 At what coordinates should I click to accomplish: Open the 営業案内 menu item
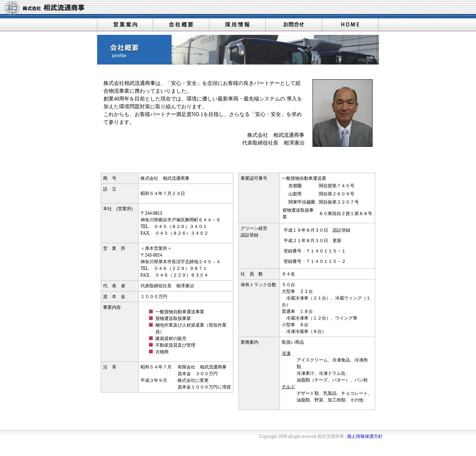125,24
